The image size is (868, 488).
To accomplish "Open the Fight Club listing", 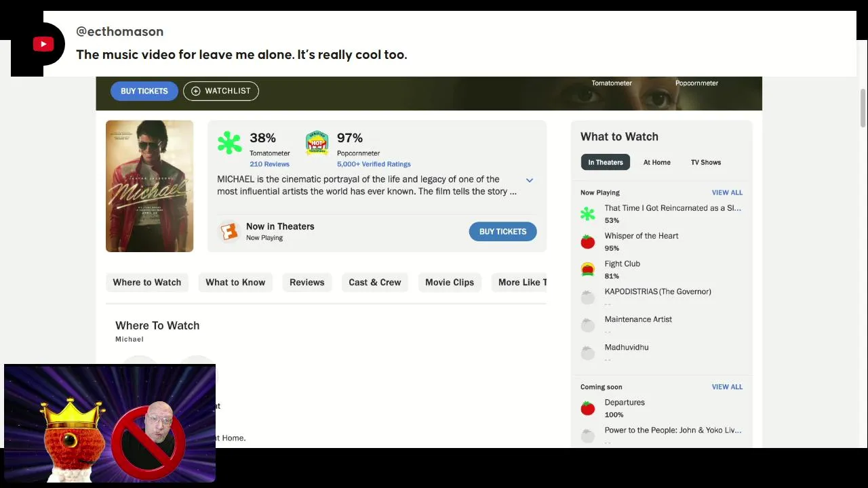I will point(623,264).
